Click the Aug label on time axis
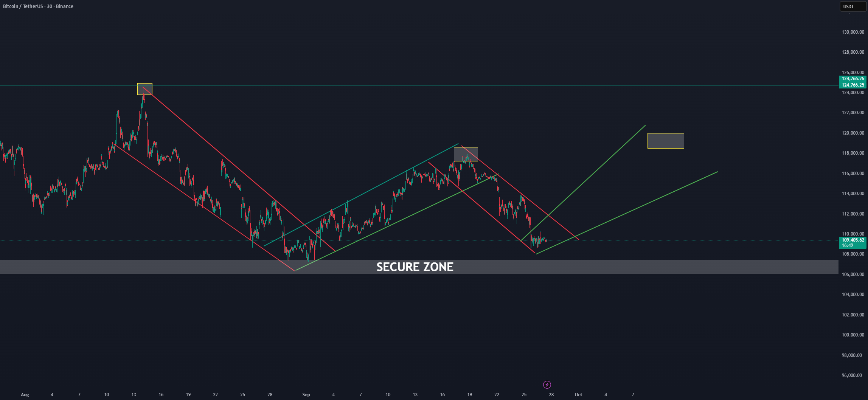The height and width of the screenshot is (400, 868). pyautogui.click(x=25, y=395)
